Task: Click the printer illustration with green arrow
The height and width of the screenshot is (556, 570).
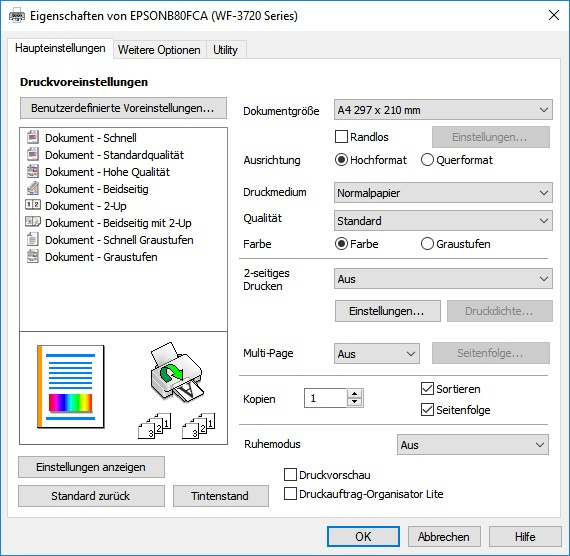Action: click(177, 372)
